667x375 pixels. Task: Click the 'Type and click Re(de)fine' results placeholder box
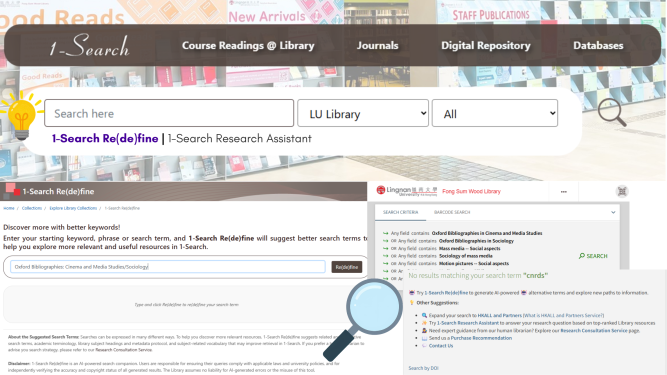(186, 304)
